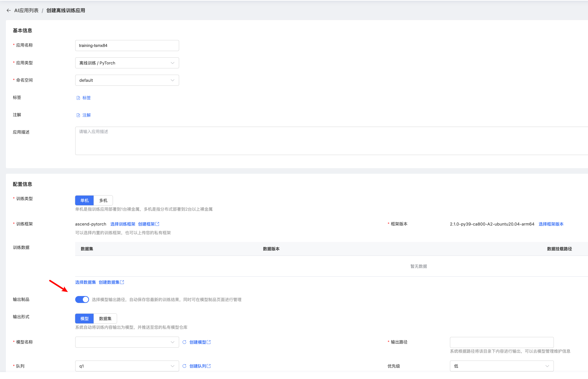Click external link icon after 创建框架

[157, 224]
